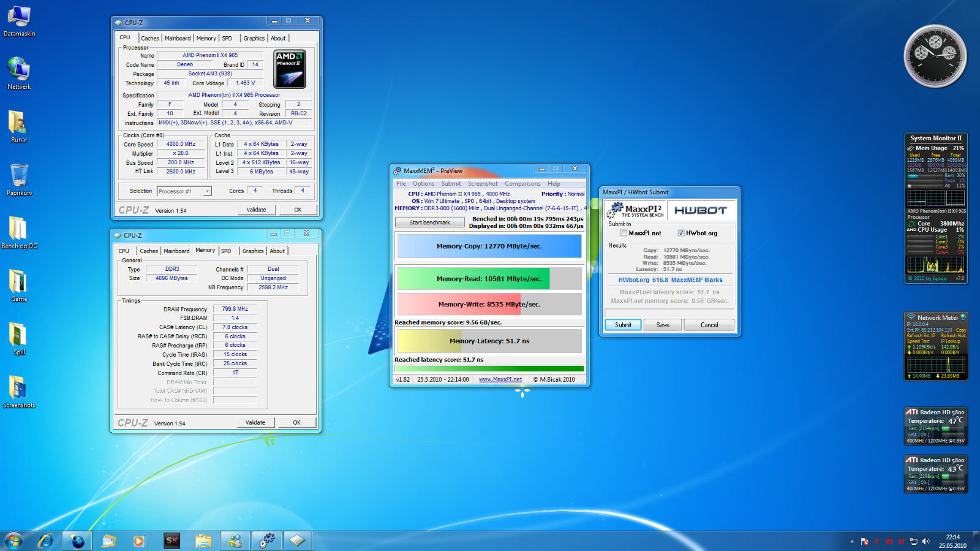Click Validate in CPU-Z processor window
The image size is (980, 551).
click(x=257, y=210)
